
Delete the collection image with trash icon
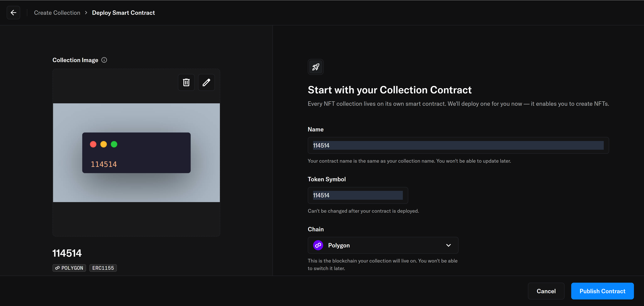click(x=186, y=82)
